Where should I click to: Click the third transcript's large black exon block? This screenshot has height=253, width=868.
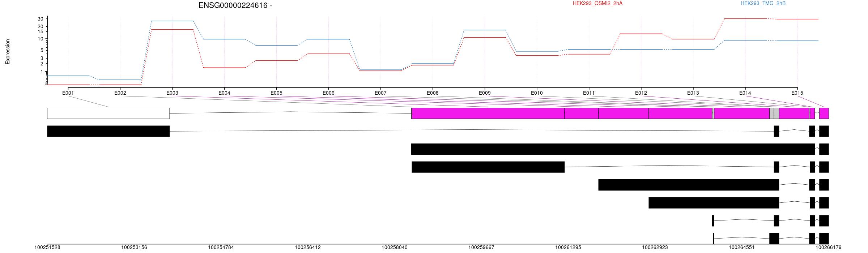click(488, 167)
